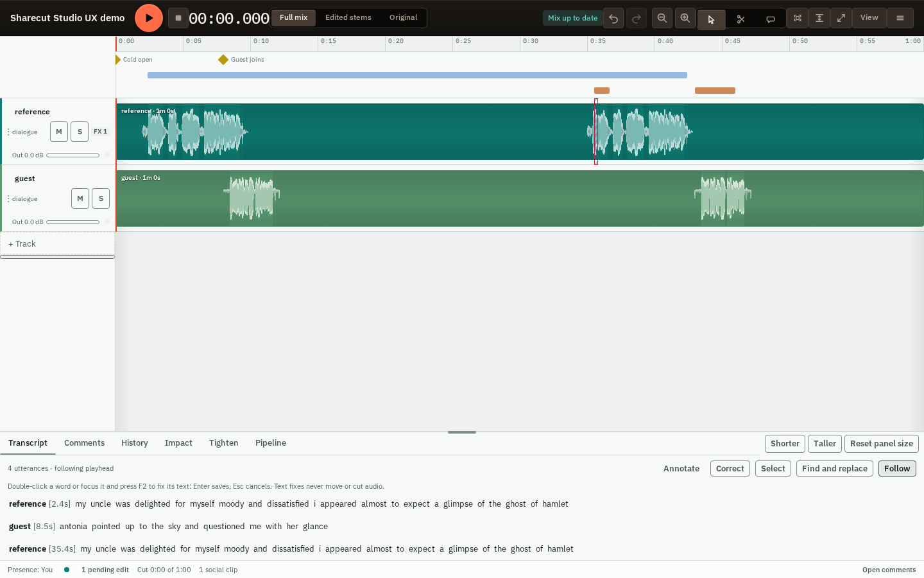Switch monitoring to Original
The height and width of the screenshot is (578, 924).
pos(404,18)
